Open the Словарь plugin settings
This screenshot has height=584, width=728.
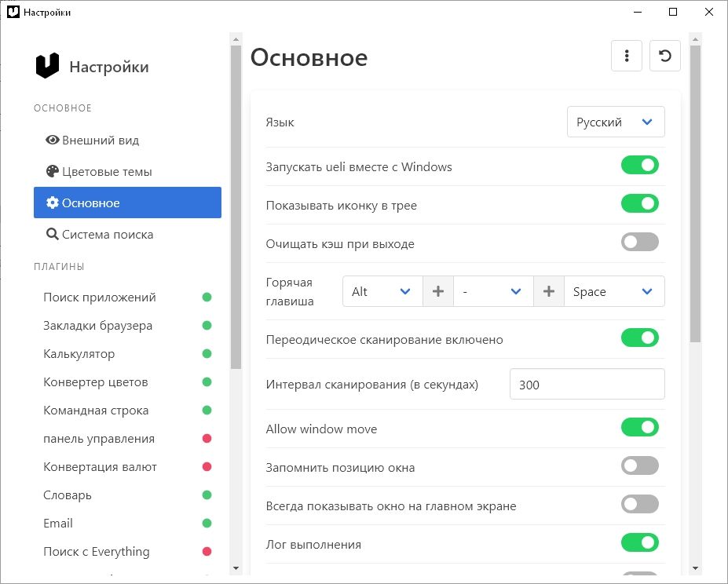pyautogui.click(x=68, y=495)
